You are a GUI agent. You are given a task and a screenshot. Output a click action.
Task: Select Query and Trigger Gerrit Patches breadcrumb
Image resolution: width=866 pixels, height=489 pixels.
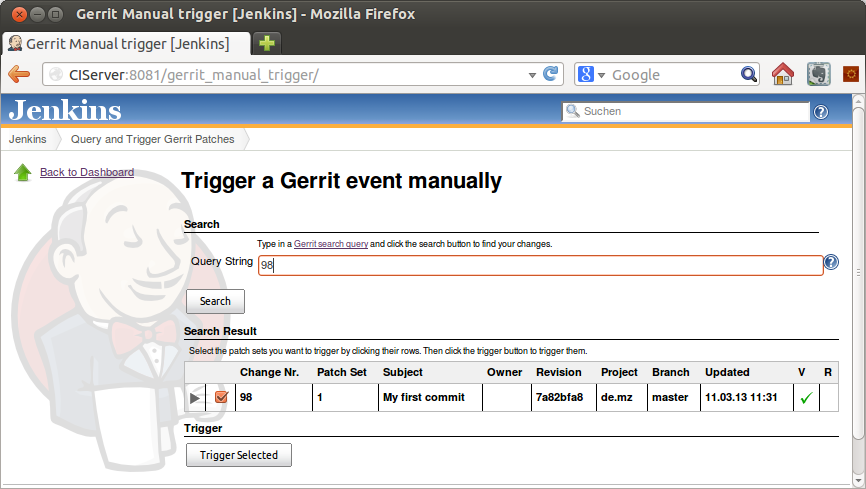[x=152, y=139]
